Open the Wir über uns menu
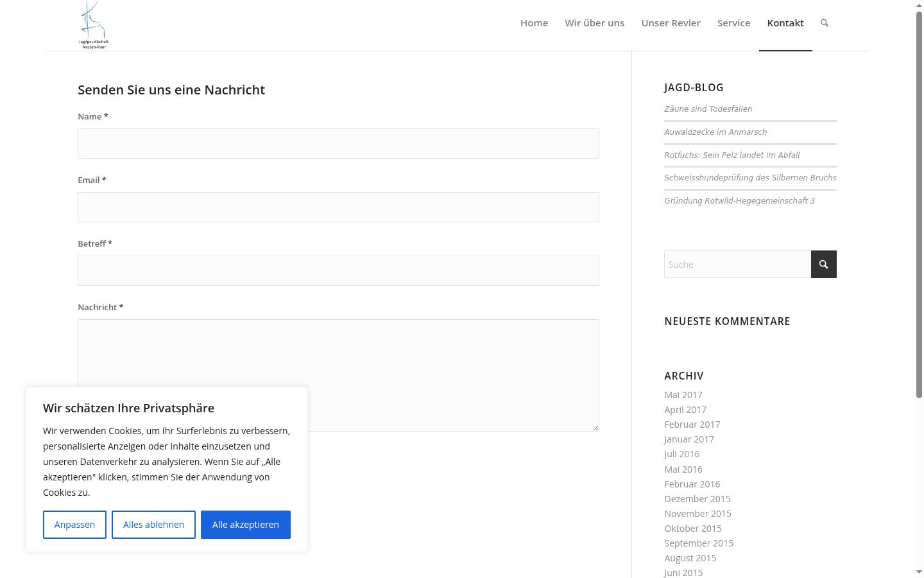This screenshot has height=578, width=924. coord(594,23)
